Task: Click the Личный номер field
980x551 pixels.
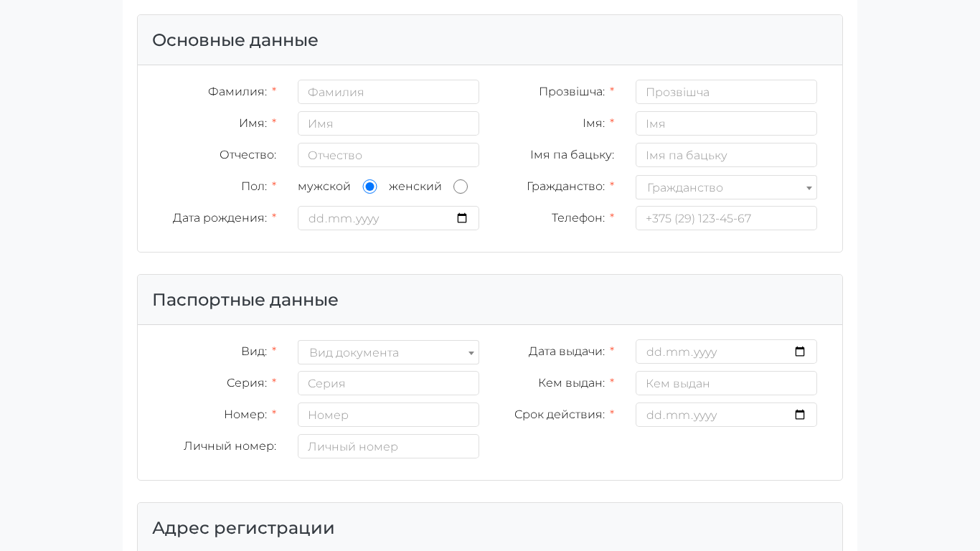Action: tap(388, 446)
